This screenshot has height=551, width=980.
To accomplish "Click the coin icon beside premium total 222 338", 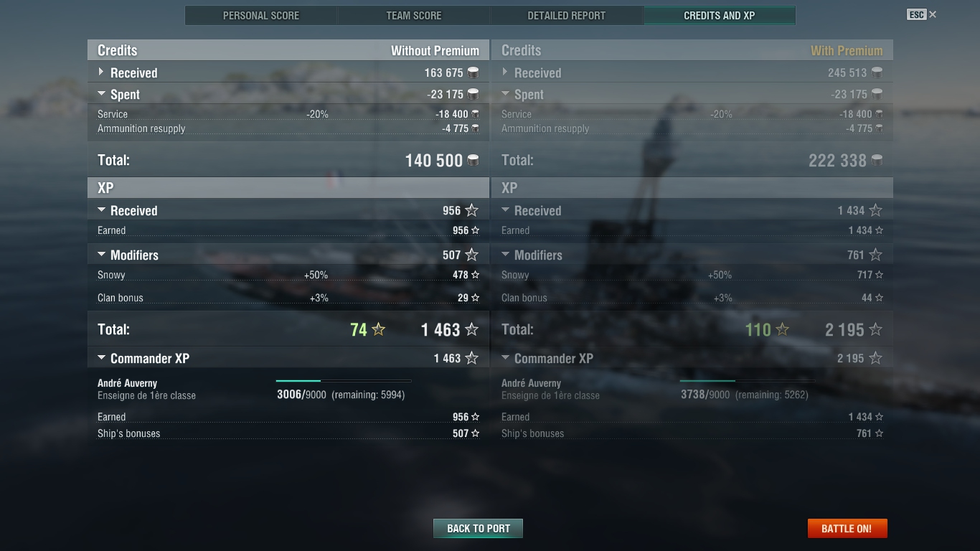I will click(877, 161).
